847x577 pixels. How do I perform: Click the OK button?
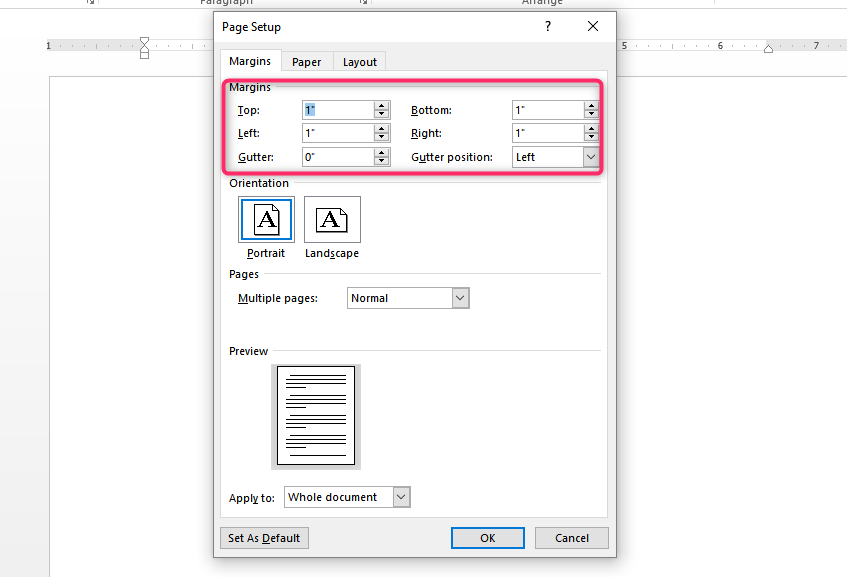(488, 538)
